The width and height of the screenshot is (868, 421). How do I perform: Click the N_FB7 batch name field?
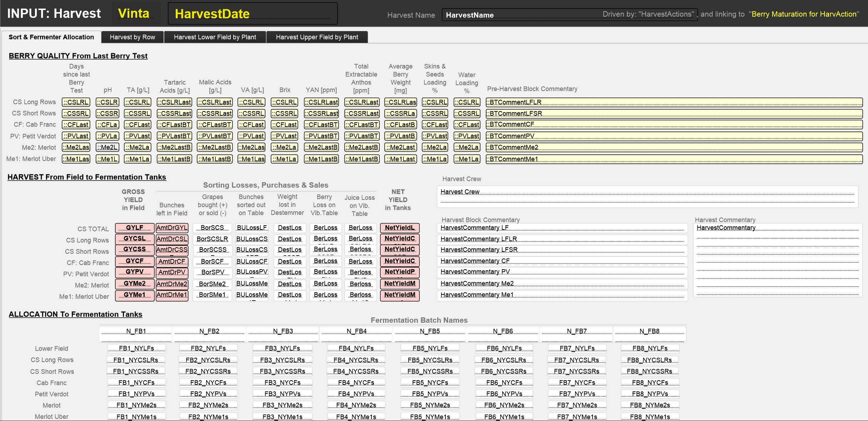pos(577,334)
